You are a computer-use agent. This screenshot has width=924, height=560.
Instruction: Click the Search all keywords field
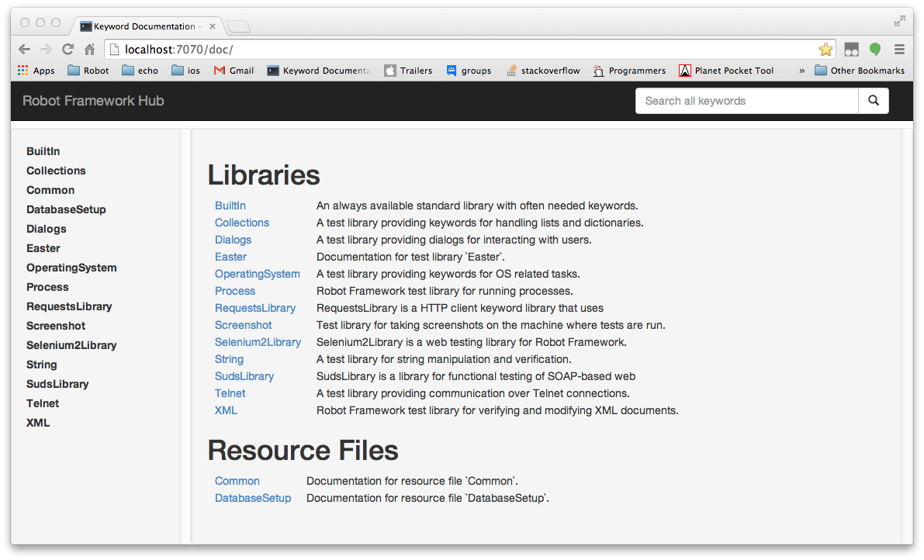[746, 101]
